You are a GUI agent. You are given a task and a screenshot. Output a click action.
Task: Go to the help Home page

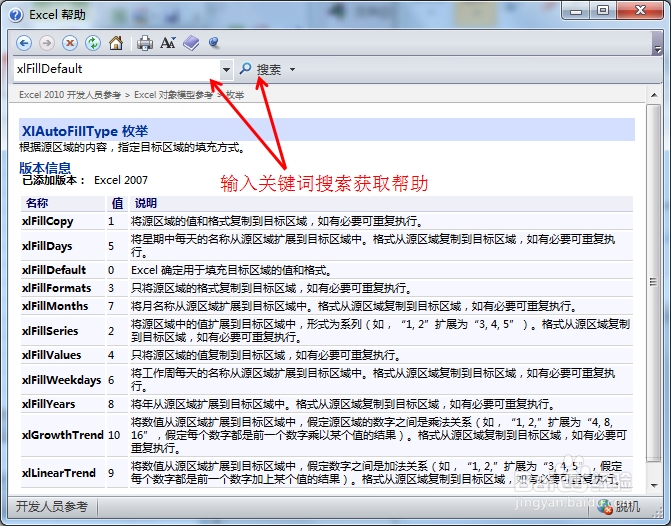click(116, 43)
